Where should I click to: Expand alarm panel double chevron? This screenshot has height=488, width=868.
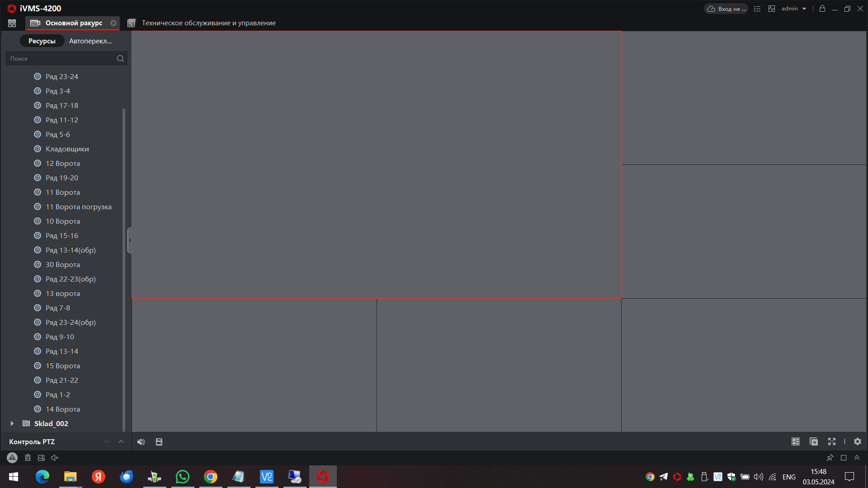point(857,458)
